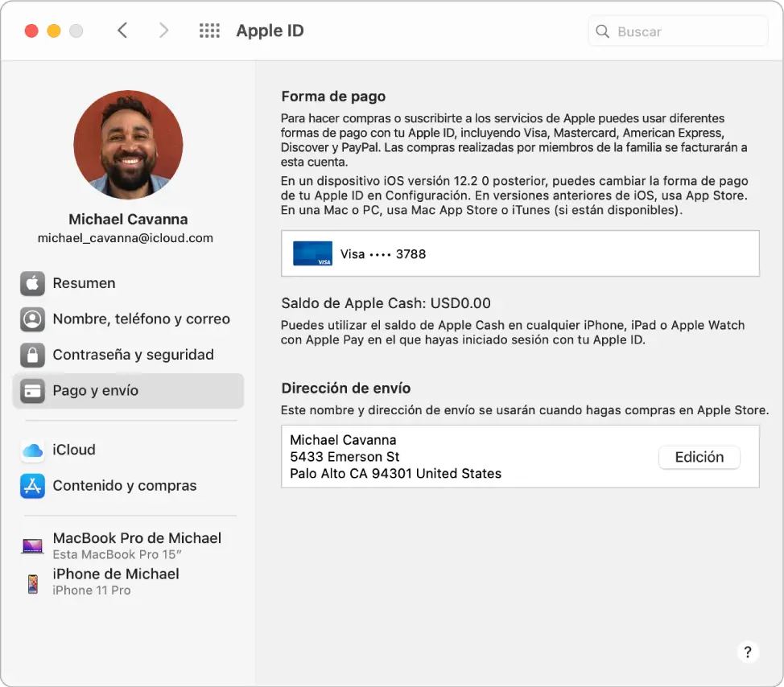
Task: Select iPhone de Michael device
Action: (x=128, y=582)
